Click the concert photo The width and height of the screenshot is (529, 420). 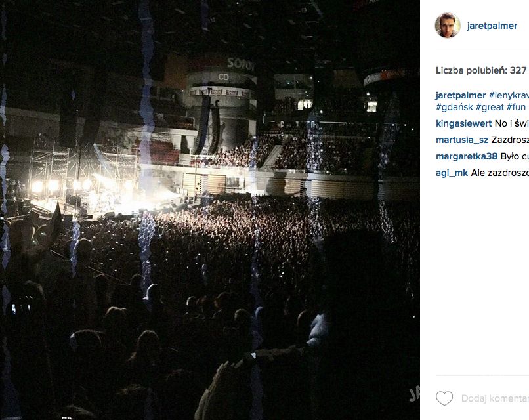click(210, 210)
